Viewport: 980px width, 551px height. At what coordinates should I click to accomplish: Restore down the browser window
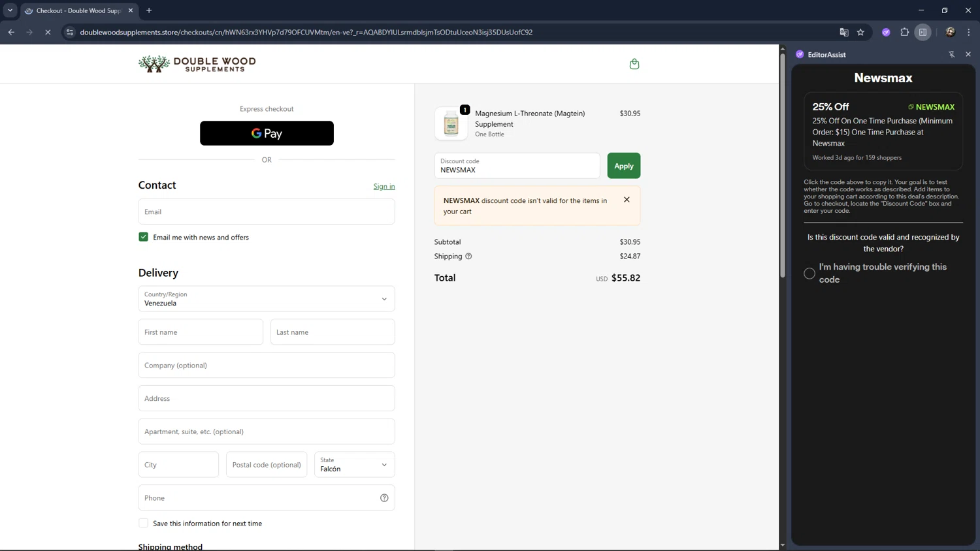pyautogui.click(x=945, y=10)
